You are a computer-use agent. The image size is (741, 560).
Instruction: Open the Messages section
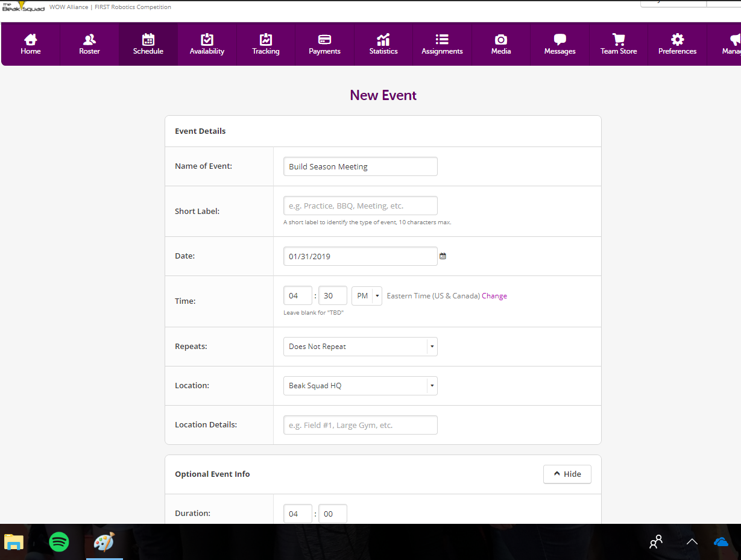click(560, 44)
